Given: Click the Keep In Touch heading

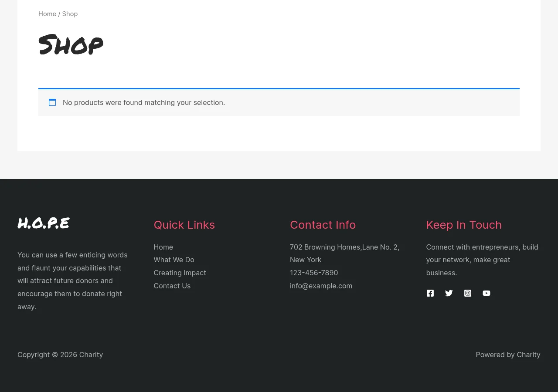Looking at the screenshot, I should click(x=464, y=225).
